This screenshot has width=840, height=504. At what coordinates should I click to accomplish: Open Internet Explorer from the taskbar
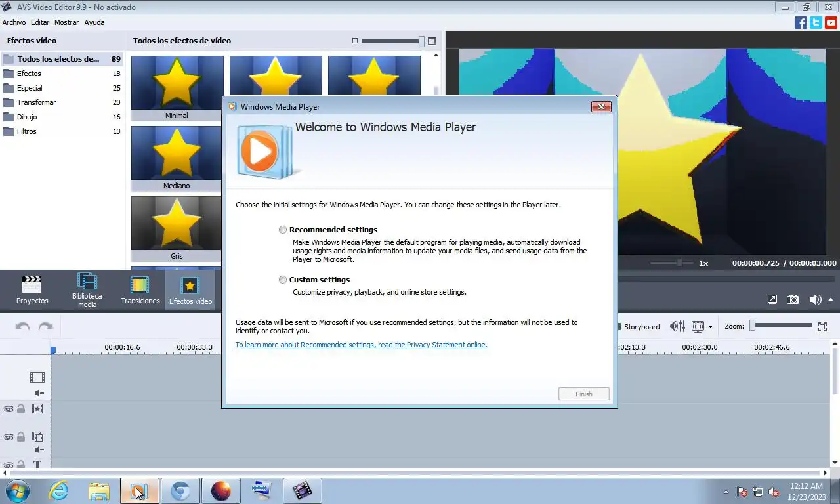(x=58, y=491)
